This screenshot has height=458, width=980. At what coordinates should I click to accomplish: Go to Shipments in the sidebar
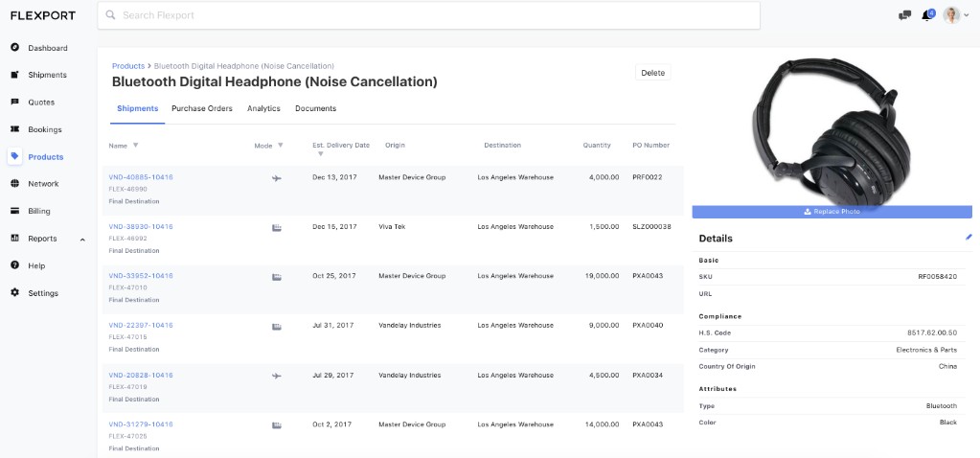click(x=47, y=75)
